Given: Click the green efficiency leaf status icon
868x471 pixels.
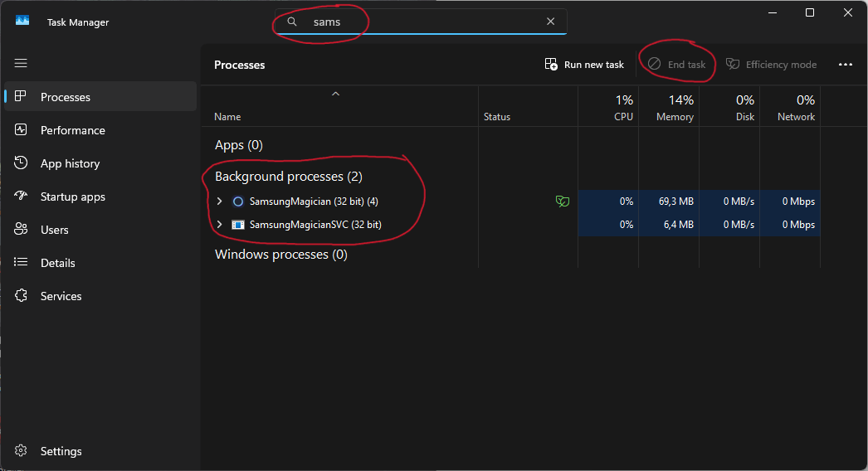Looking at the screenshot, I should coord(563,202).
